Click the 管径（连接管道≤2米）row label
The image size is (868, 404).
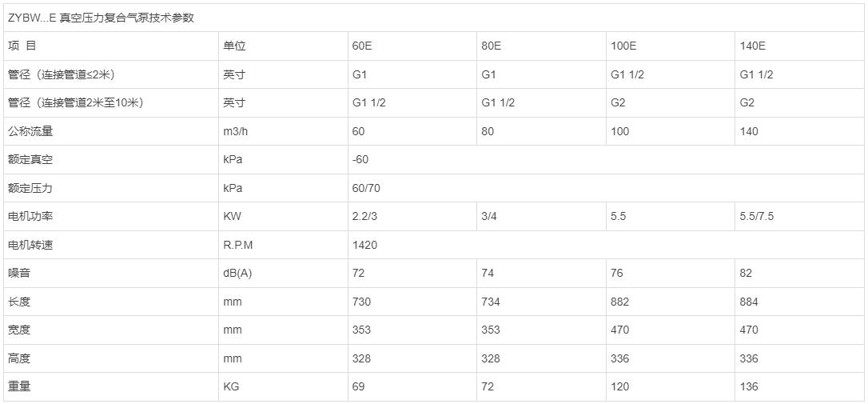point(62,74)
